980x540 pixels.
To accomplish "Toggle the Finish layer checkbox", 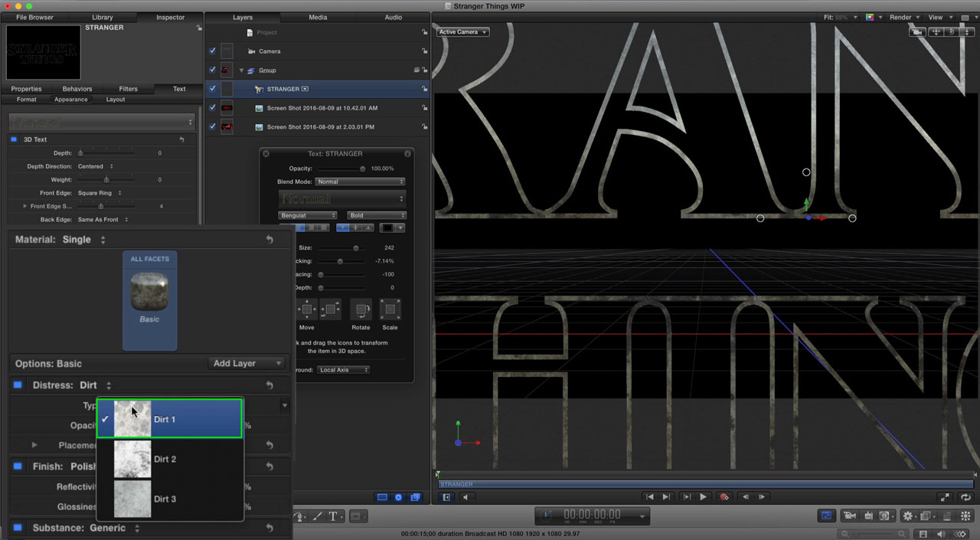I will point(18,466).
